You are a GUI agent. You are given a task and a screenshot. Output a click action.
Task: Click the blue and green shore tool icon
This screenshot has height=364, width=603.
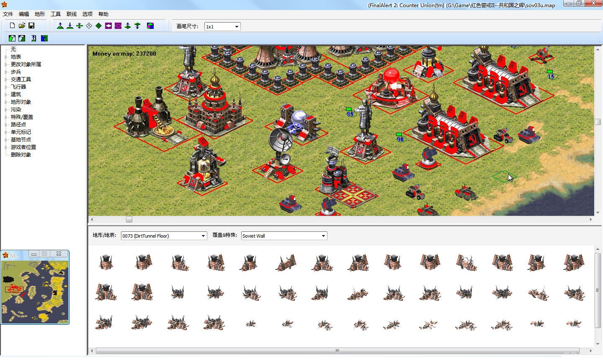pyautogui.click(x=44, y=38)
